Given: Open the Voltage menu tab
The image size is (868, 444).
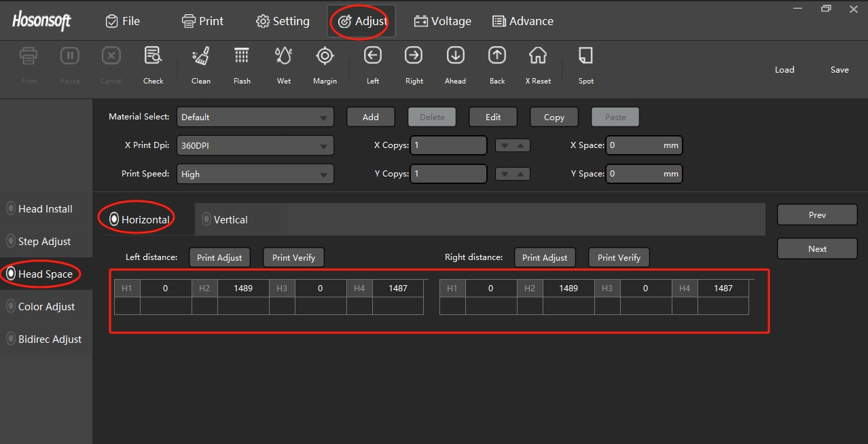Looking at the screenshot, I should (x=443, y=21).
